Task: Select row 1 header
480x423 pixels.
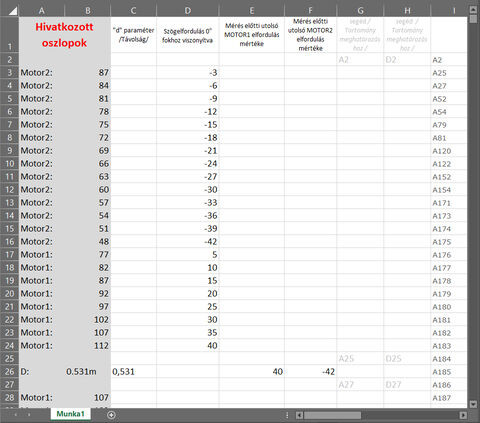Action: [9, 35]
